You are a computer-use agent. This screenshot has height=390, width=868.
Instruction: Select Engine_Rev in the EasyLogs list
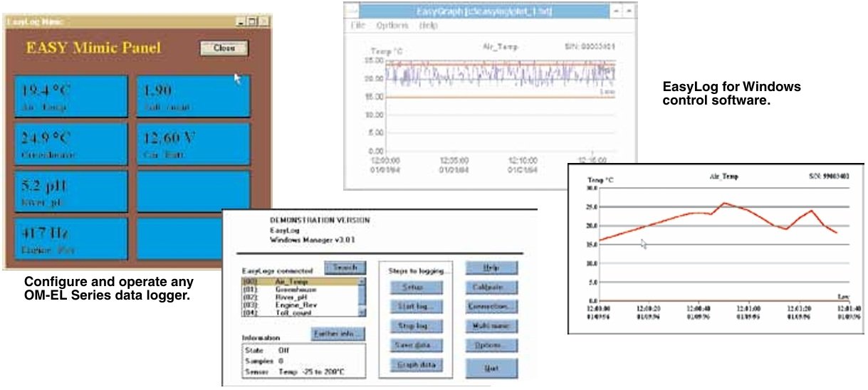(299, 305)
